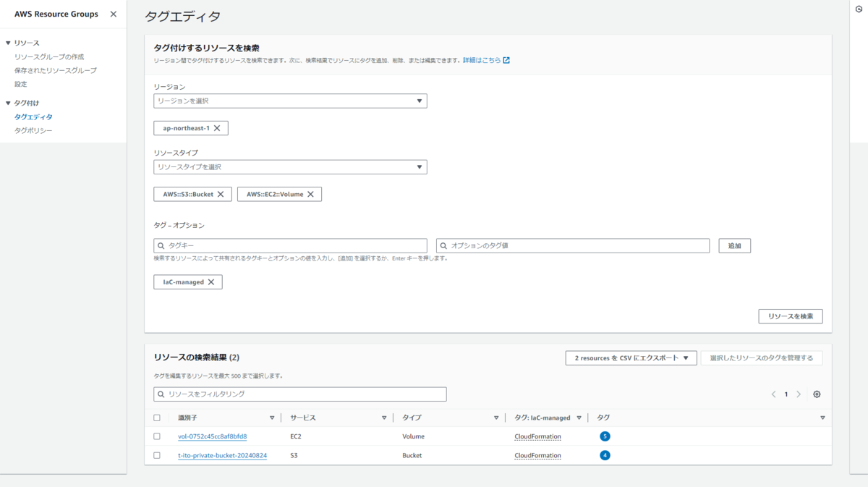This screenshot has width=868, height=487.
Task: Open table preferences gear icon
Action: [x=817, y=394]
